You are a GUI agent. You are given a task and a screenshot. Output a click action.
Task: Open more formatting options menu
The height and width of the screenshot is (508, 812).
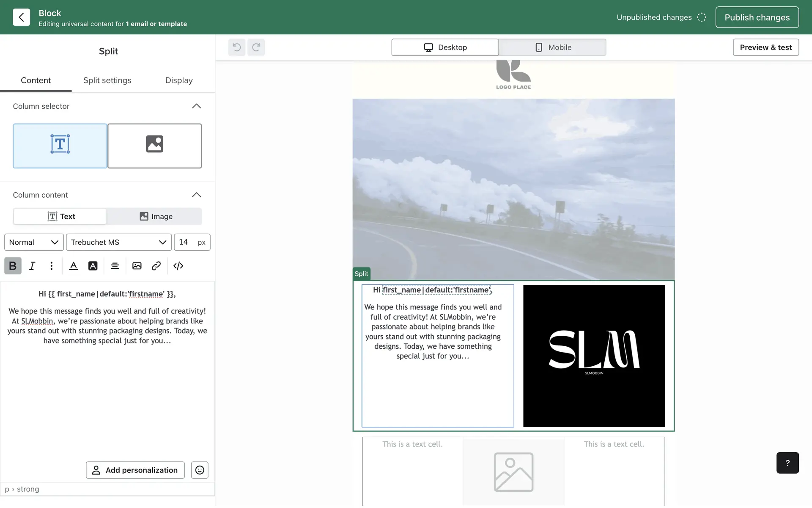point(52,266)
